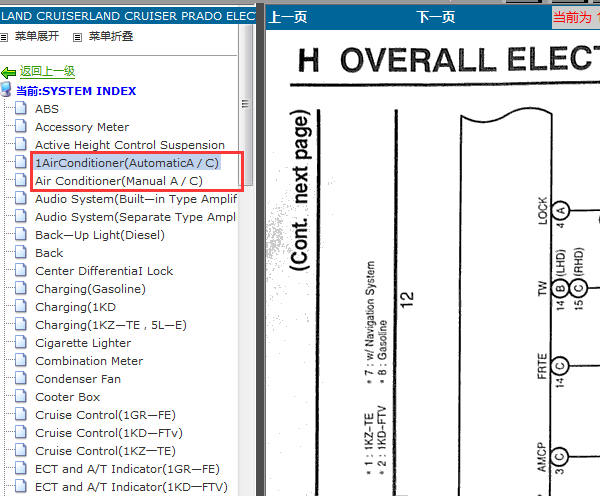This screenshot has width=600, height=496.
Task: Open Active Height Control Suspension entry
Action: pos(130,145)
